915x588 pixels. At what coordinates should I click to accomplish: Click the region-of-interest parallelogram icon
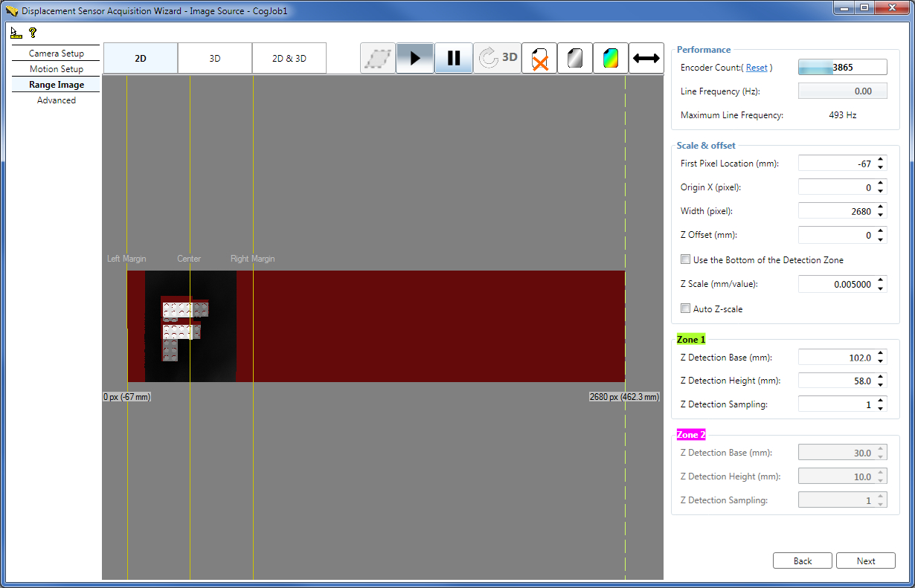point(378,57)
